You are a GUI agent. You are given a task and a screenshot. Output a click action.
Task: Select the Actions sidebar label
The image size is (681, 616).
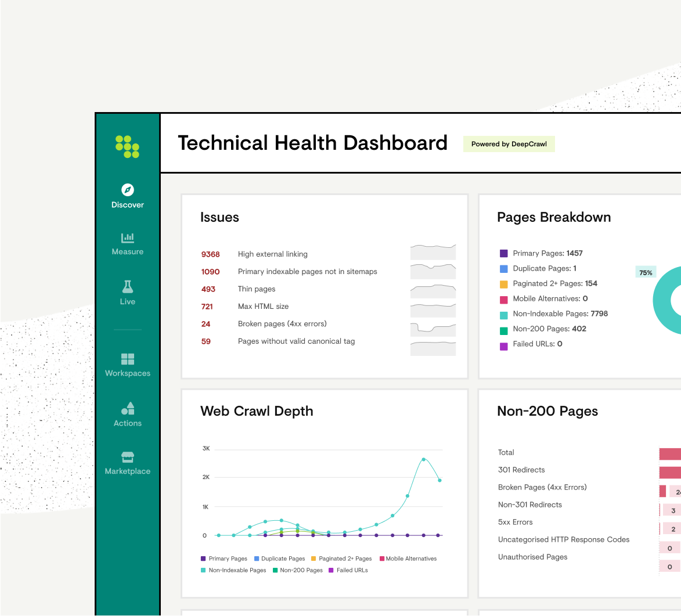coord(128,423)
